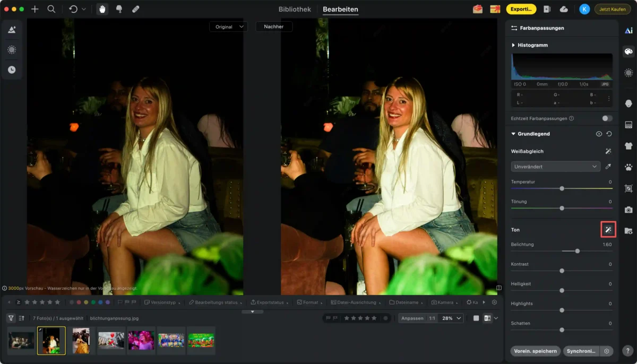Screen dimensions: 637x364
Task: Pick white balance with the eyedropper
Action: tap(608, 167)
